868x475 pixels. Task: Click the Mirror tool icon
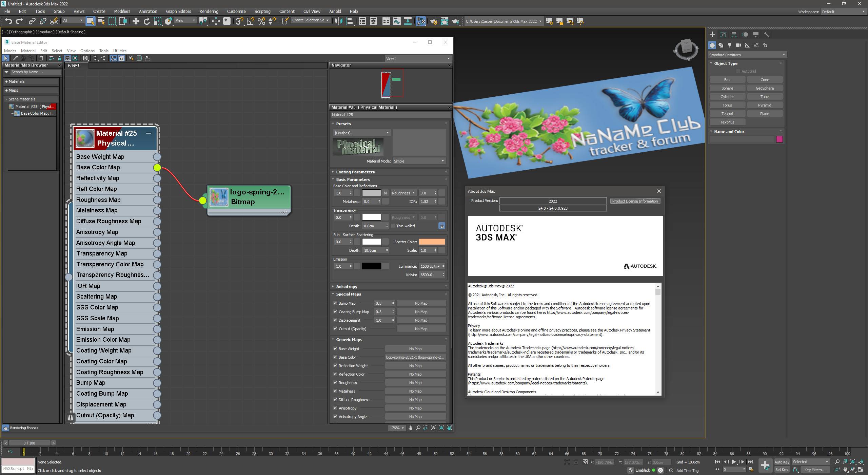click(x=338, y=21)
